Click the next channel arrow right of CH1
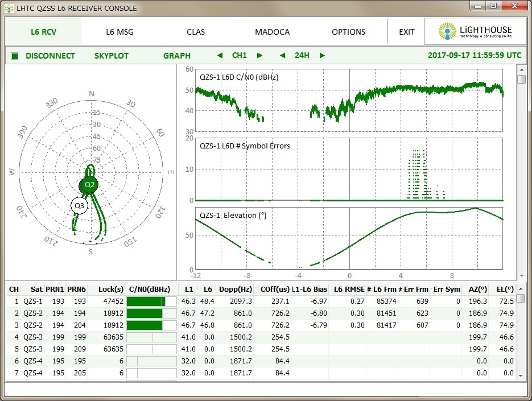The image size is (532, 401). pos(259,56)
